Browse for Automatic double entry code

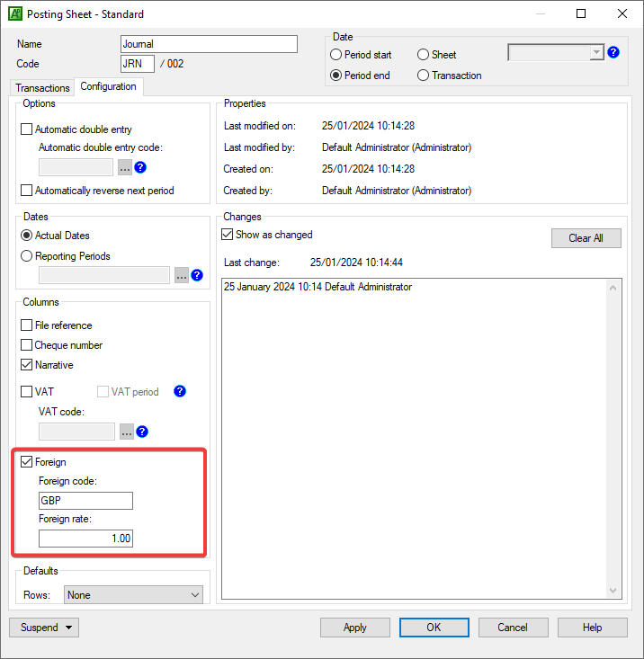125,167
